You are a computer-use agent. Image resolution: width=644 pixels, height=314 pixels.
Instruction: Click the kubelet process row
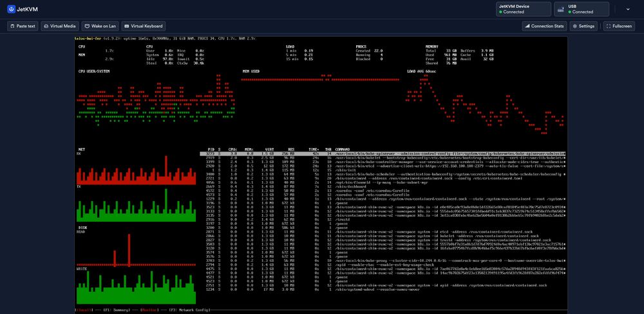tap(383, 157)
